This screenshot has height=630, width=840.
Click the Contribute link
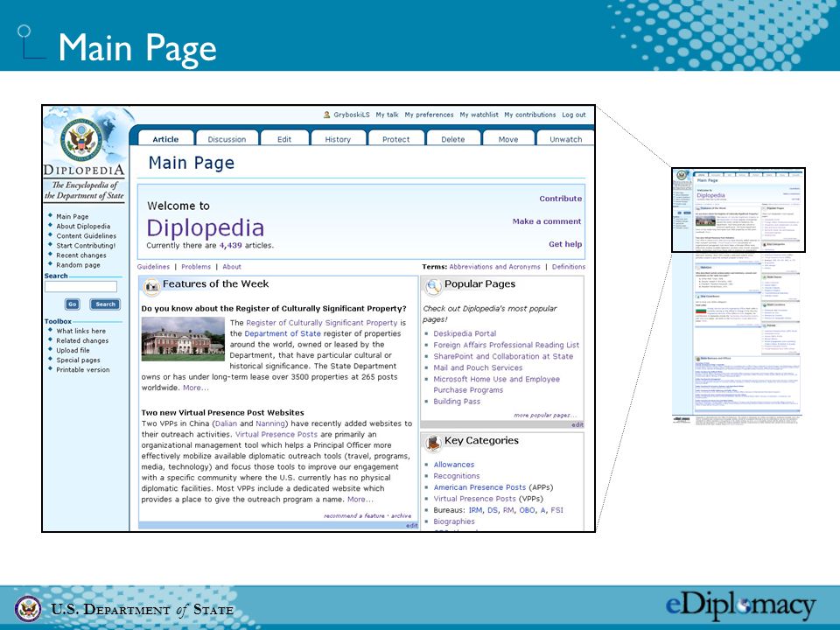pyautogui.click(x=560, y=199)
